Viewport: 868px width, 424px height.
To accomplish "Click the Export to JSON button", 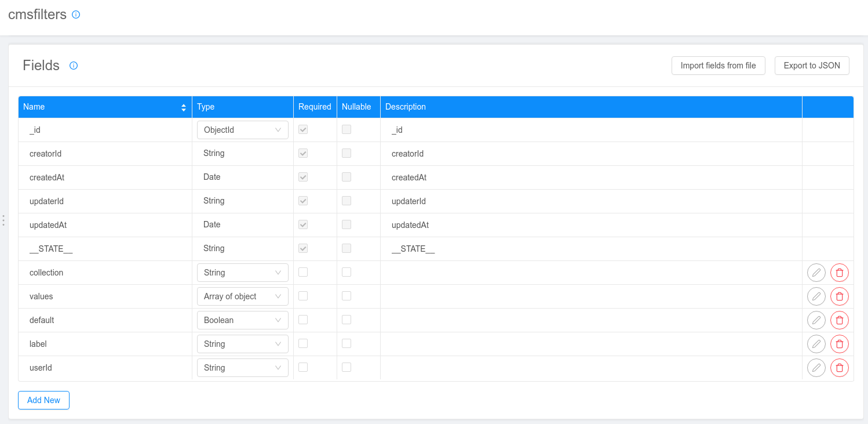I will pyautogui.click(x=811, y=66).
